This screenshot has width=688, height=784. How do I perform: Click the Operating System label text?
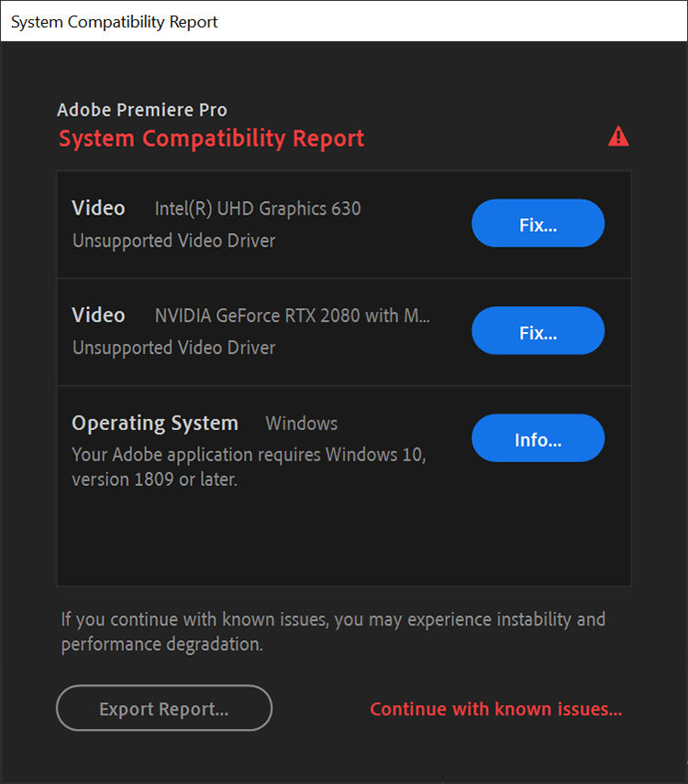pyautogui.click(x=154, y=423)
